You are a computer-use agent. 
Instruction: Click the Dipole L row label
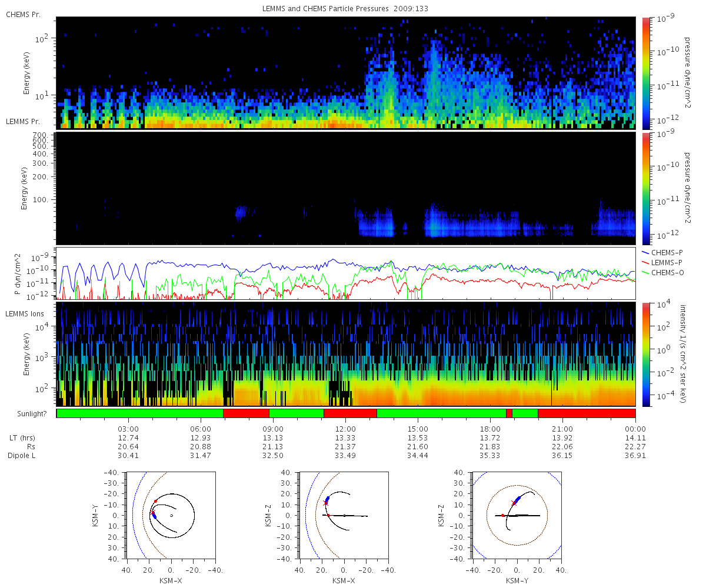click(22, 456)
